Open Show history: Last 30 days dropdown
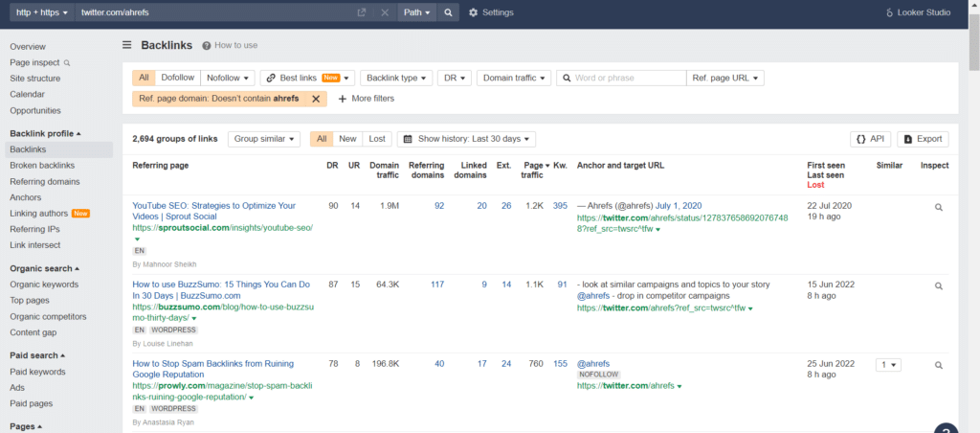 point(466,139)
